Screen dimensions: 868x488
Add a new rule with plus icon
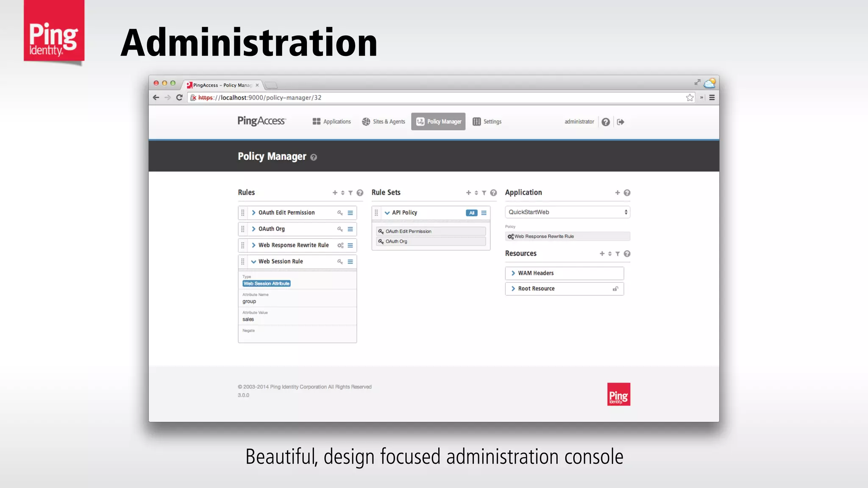click(335, 193)
